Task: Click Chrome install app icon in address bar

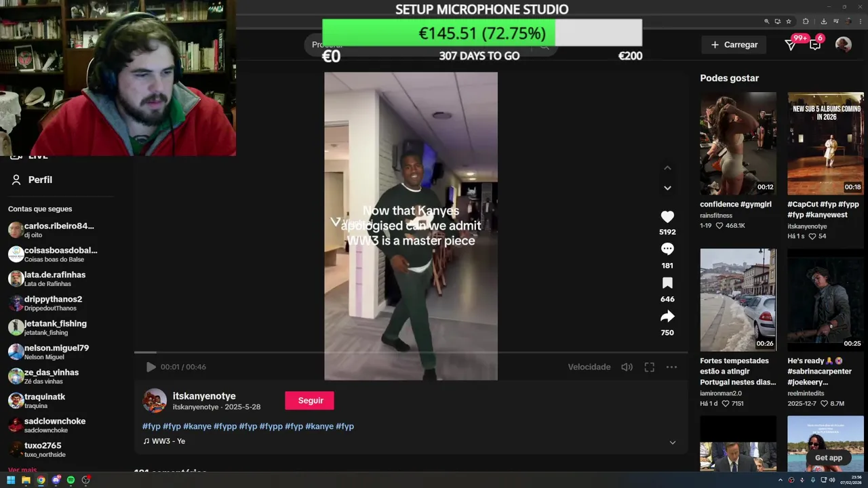Action: pos(778,22)
